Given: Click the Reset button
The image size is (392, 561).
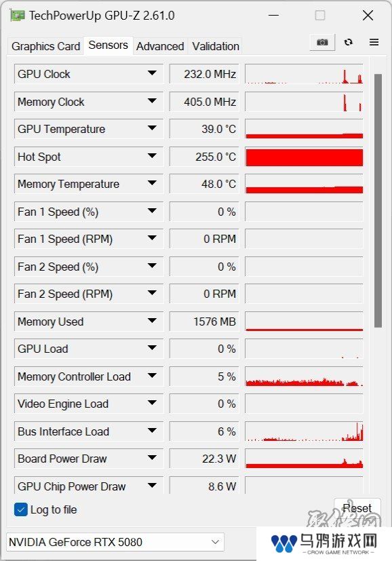Looking at the screenshot, I should click(x=357, y=508).
